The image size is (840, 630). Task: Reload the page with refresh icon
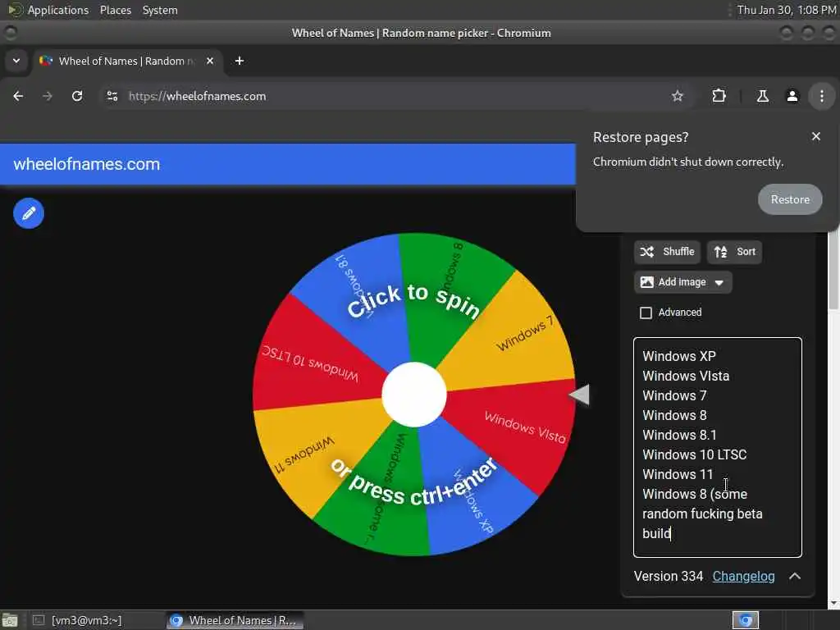coord(77,97)
